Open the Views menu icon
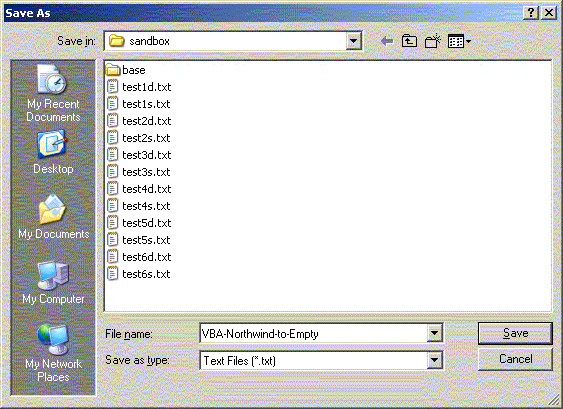563x409 pixels. click(x=459, y=41)
